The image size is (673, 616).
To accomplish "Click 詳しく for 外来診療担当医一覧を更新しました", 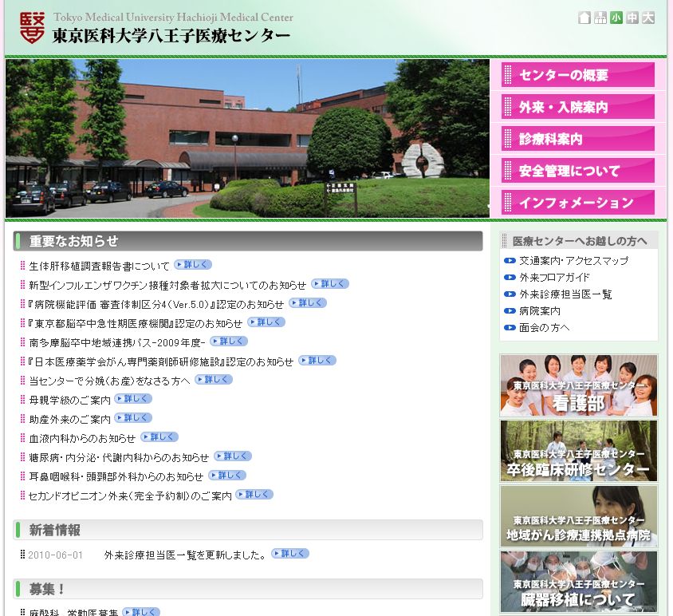I will pyautogui.click(x=290, y=553).
